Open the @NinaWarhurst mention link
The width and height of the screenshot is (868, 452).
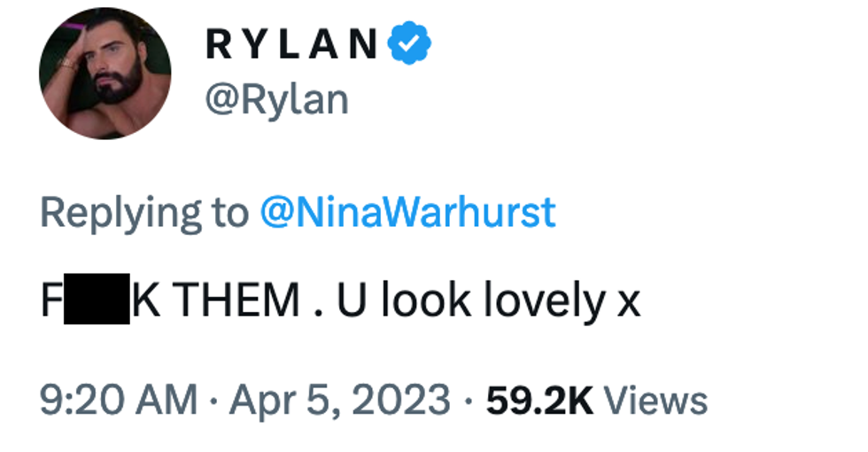point(407,213)
